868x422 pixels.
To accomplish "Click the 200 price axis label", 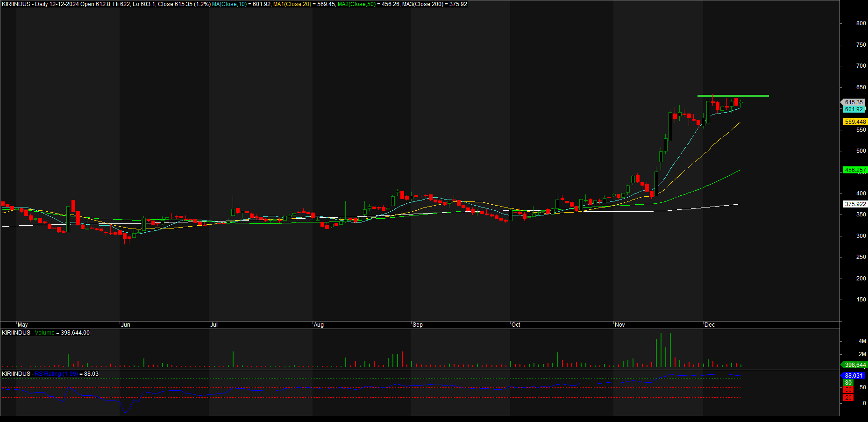I will [861, 279].
